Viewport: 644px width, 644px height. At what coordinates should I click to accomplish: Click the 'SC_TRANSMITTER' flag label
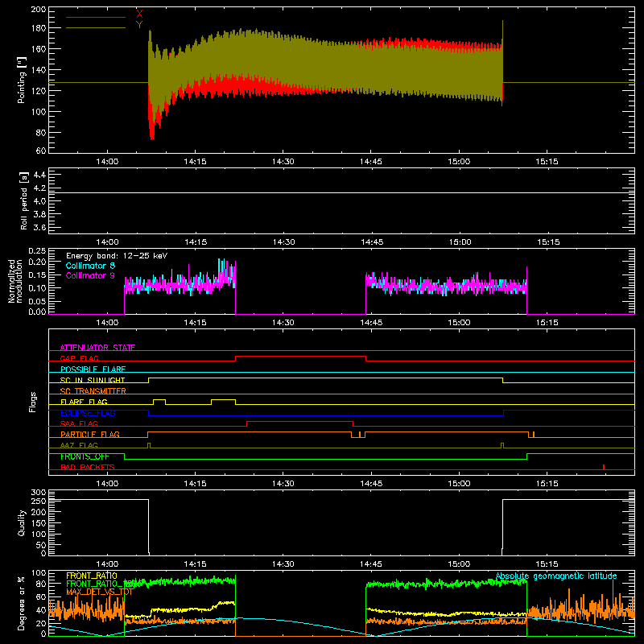(93, 391)
